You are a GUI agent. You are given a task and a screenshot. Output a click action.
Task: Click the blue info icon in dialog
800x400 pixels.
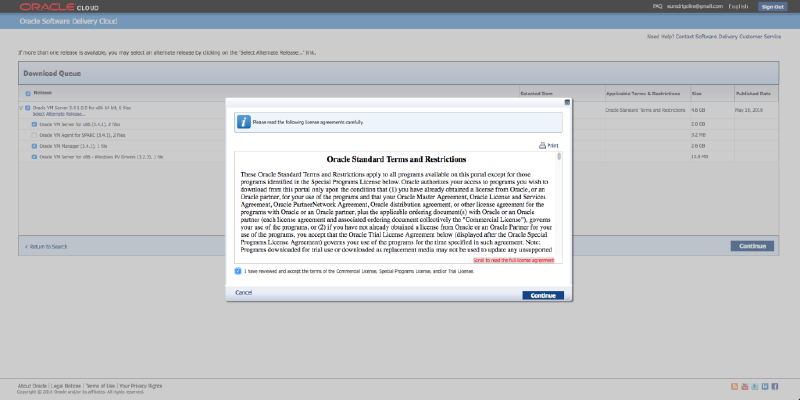click(x=243, y=121)
